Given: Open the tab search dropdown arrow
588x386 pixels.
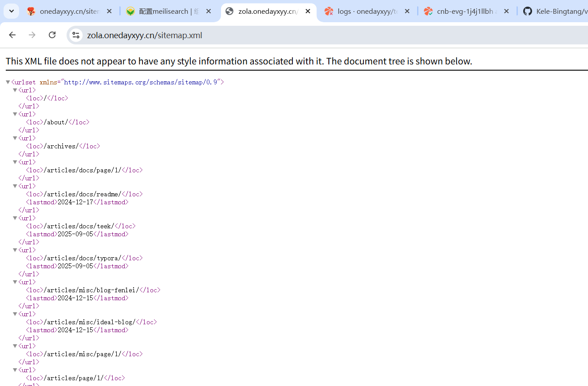Looking at the screenshot, I should (x=11, y=11).
